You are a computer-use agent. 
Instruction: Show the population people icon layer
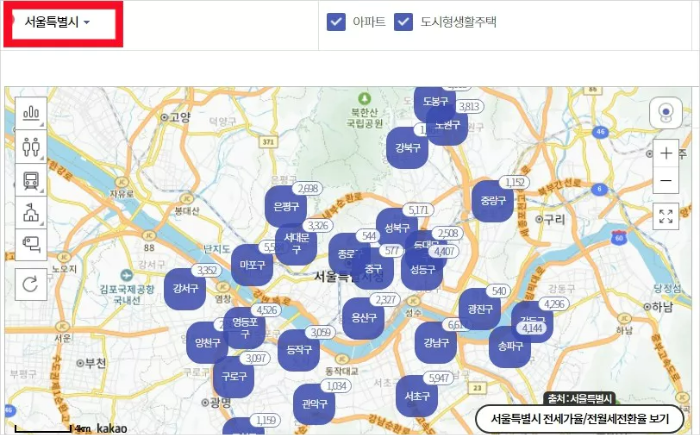pos(31,146)
